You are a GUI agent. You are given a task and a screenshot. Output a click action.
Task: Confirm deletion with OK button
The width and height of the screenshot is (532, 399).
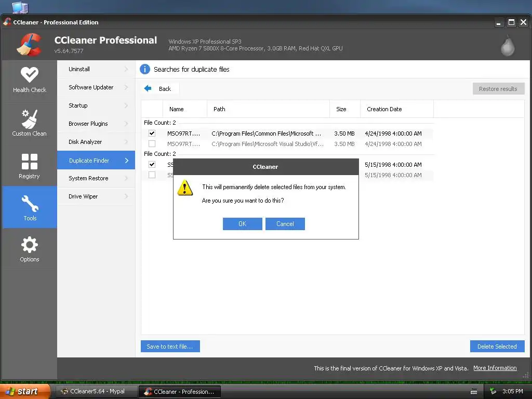coord(242,224)
